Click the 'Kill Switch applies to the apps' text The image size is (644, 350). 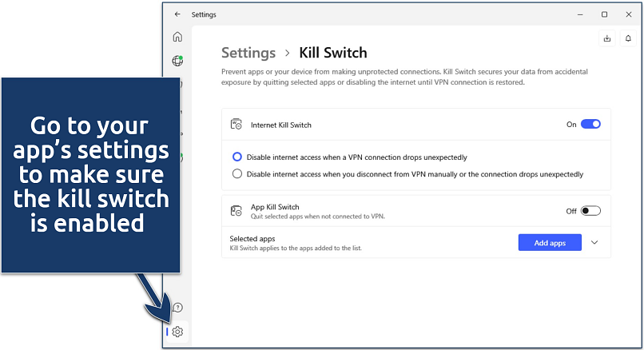point(296,249)
